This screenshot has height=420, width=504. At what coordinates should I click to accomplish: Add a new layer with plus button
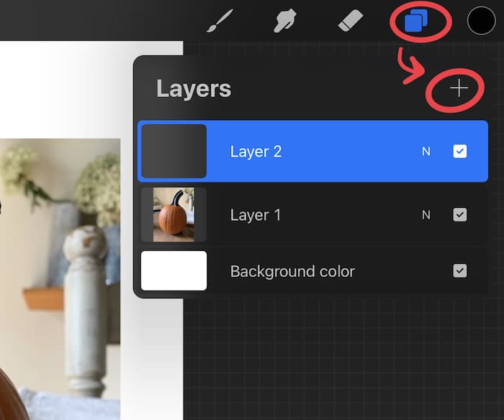[x=459, y=88]
